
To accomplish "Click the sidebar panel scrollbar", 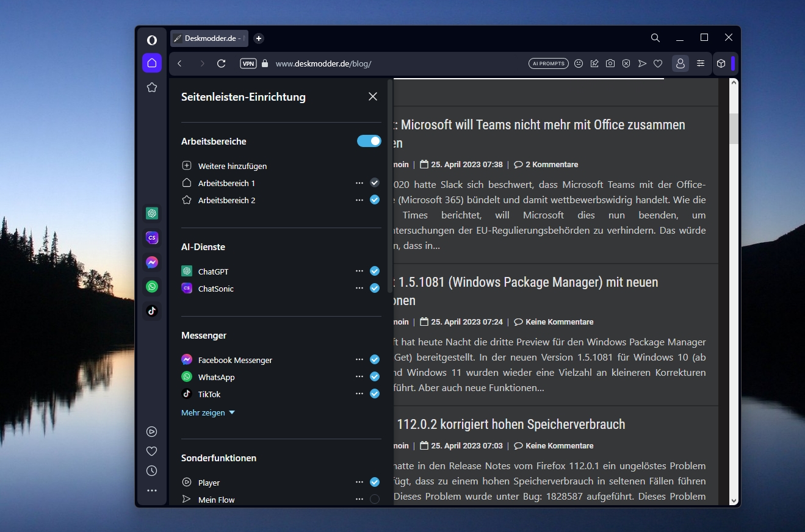I will tap(390, 186).
